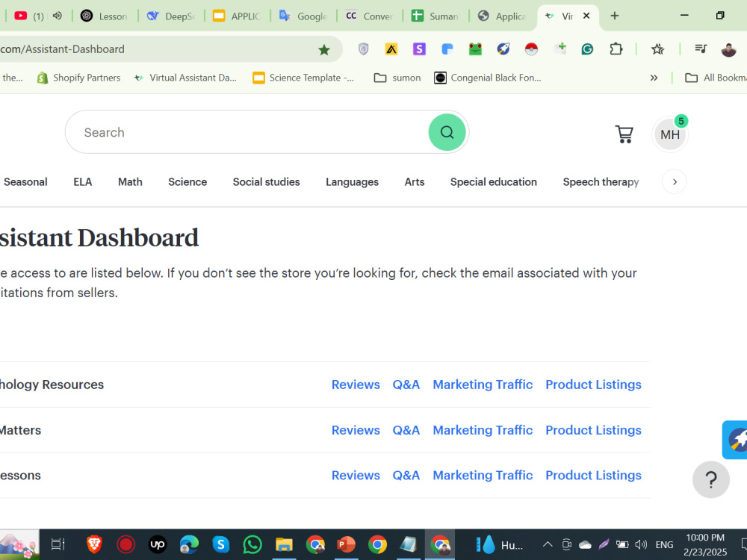Open Product Listings for Matters store
The height and width of the screenshot is (560, 747).
(593, 430)
